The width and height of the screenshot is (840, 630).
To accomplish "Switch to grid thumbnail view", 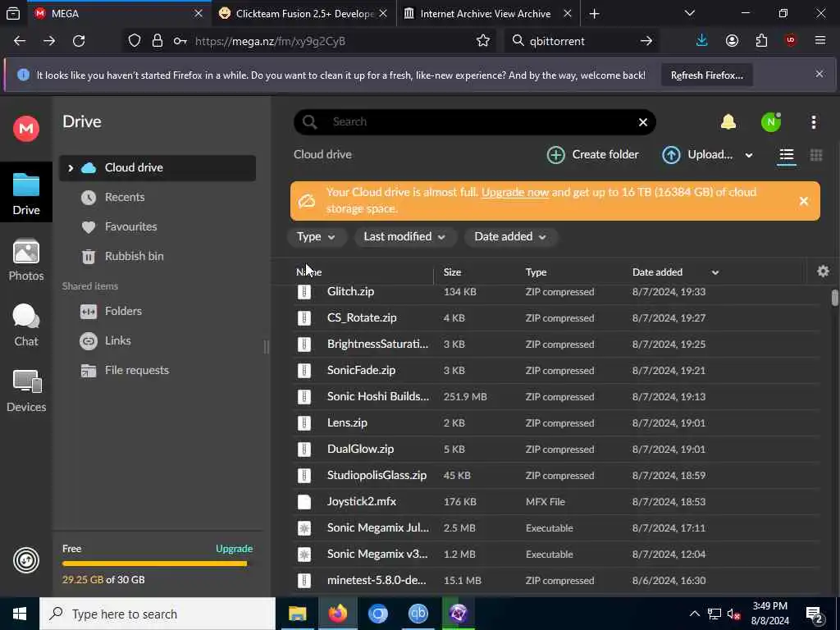I will (x=816, y=155).
